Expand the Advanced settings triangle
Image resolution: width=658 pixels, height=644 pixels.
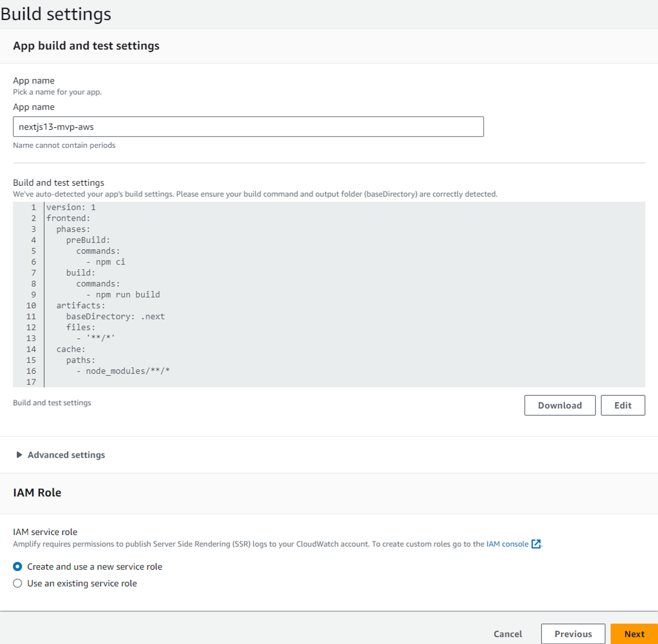coord(19,455)
